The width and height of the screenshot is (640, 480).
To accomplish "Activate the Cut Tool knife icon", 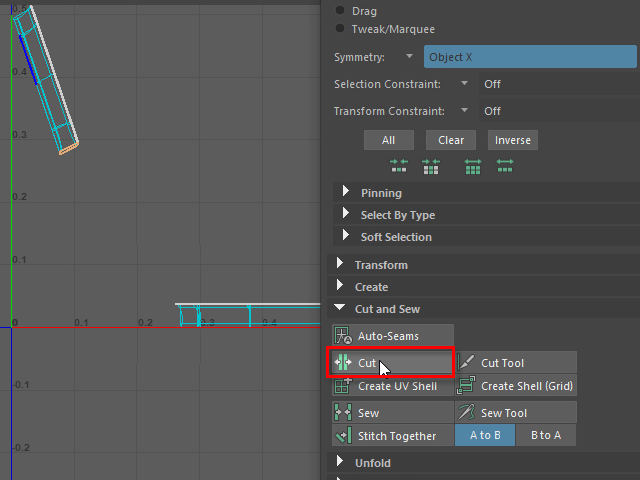I will 466,362.
